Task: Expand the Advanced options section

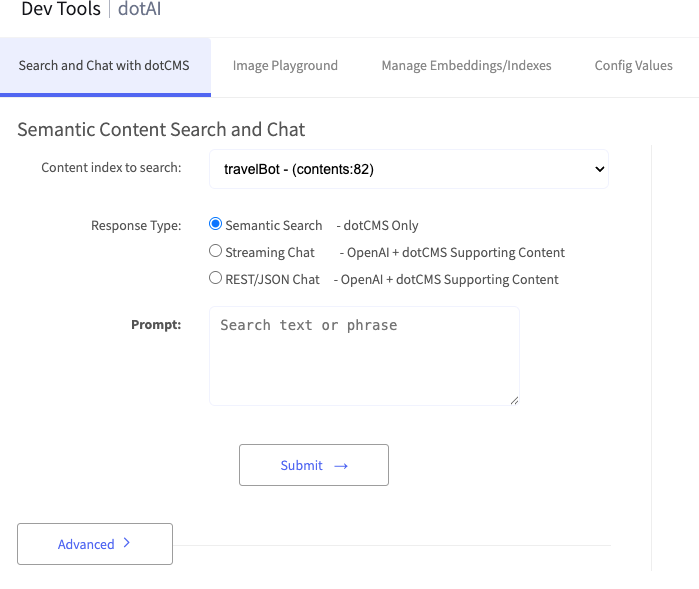Action: click(x=95, y=544)
